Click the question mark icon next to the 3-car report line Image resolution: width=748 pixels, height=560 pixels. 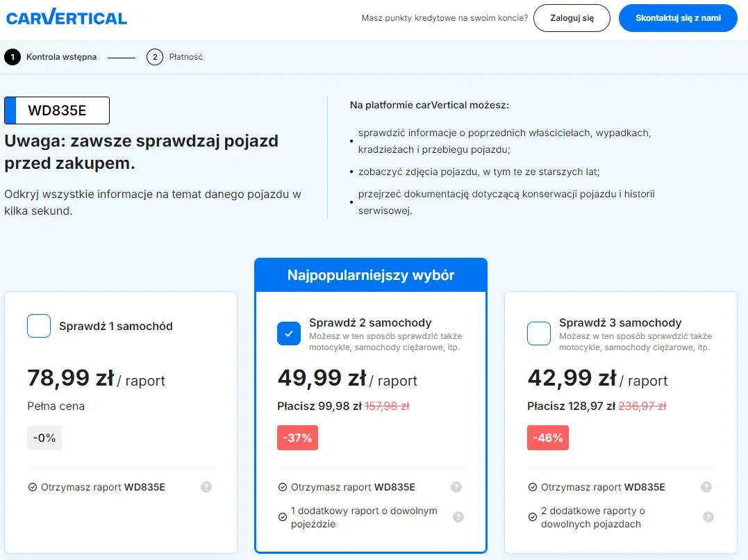pyautogui.click(x=708, y=487)
